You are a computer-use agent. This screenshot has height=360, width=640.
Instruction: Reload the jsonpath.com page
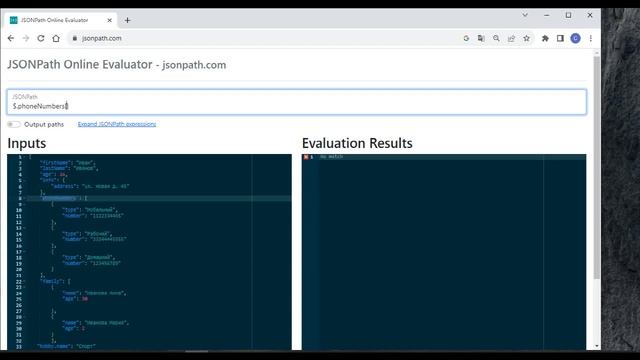tap(41, 38)
